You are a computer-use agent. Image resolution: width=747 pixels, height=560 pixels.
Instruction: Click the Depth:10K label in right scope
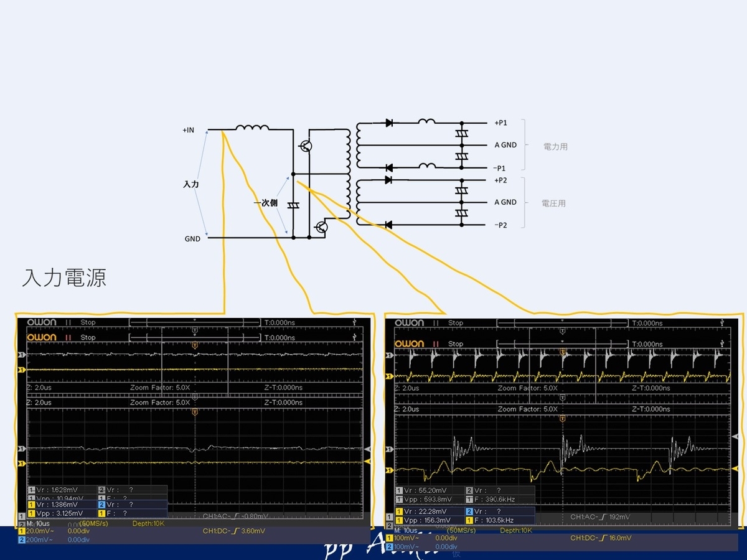pos(516,530)
